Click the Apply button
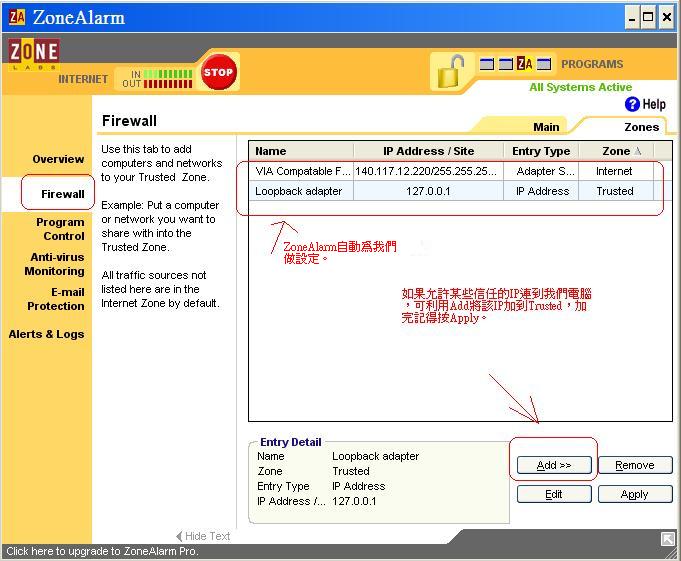681x561 pixels. 635,494
